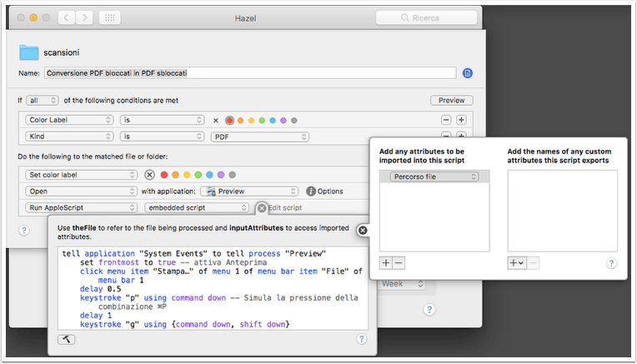This screenshot has width=637, height=364.
Task: Click the rule Name text field
Action: (x=250, y=73)
